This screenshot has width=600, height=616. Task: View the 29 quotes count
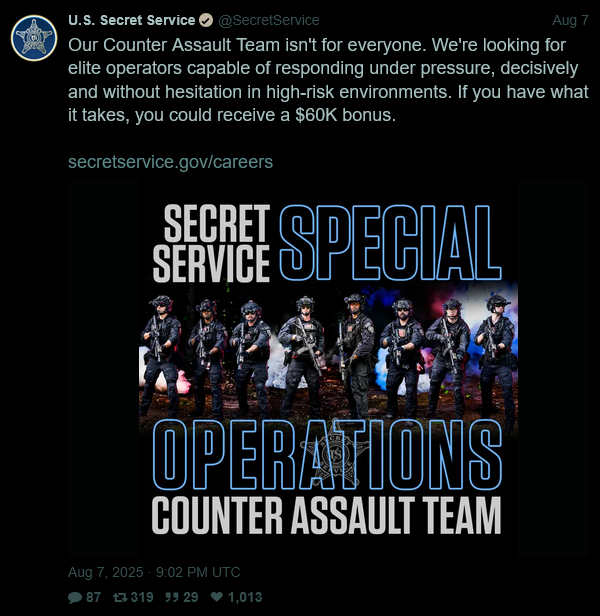pyautogui.click(x=191, y=598)
